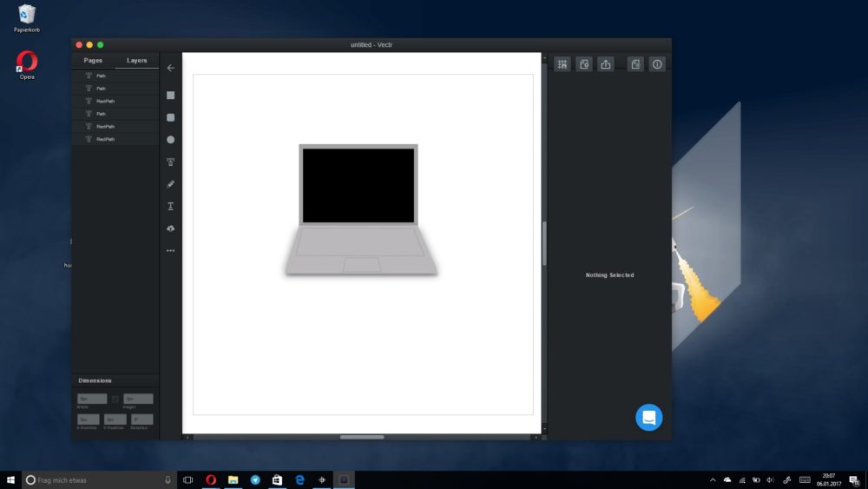Open Microsoft Edge from the taskbar
The width and height of the screenshot is (868, 489).
coord(299,479)
